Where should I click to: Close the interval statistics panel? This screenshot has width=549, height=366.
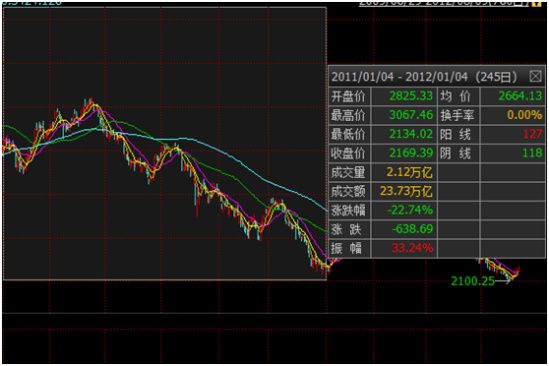pyautogui.click(x=535, y=76)
